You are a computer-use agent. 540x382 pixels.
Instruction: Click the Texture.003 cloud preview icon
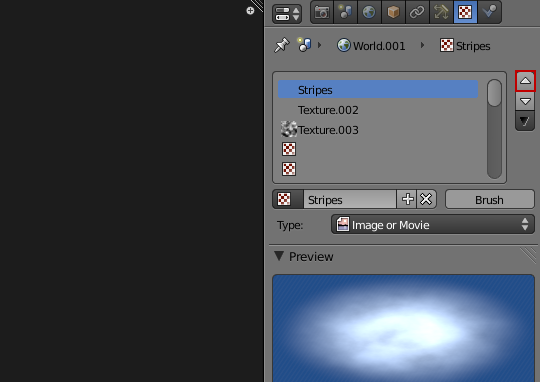tap(289, 129)
